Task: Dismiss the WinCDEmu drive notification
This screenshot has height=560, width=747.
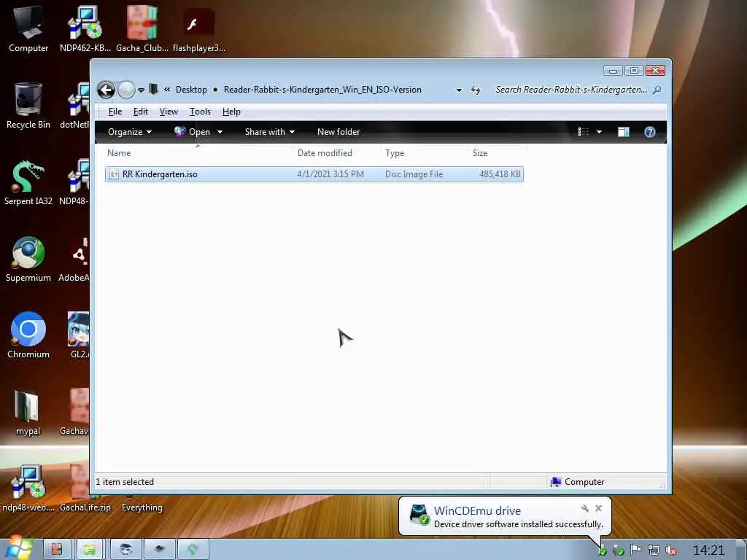Action: [599, 508]
